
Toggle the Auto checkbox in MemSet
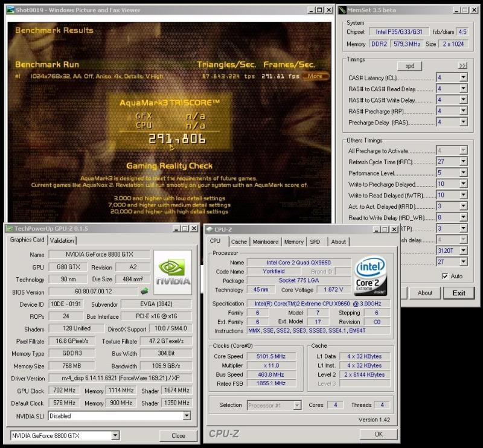(445, 276)
